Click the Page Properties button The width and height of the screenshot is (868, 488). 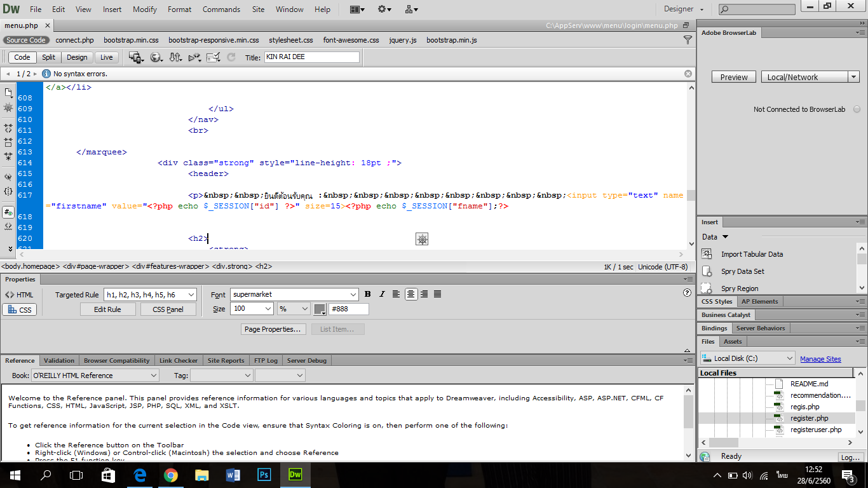pos(274,329)
